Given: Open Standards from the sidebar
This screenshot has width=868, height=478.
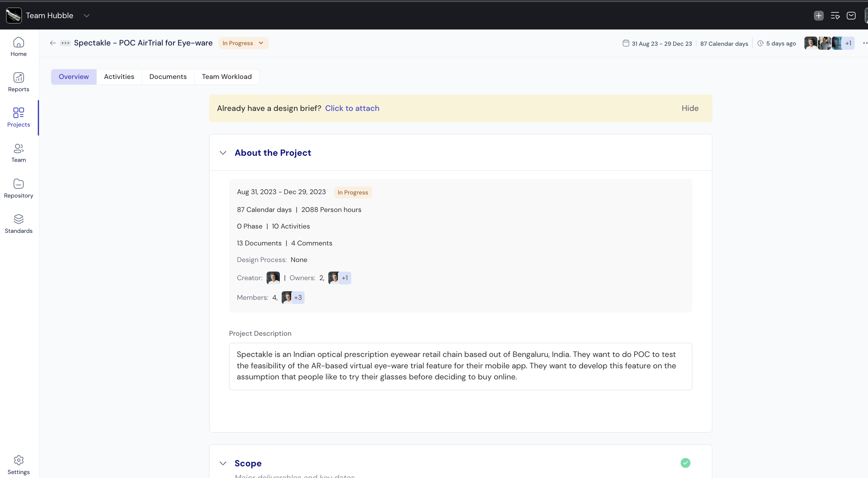Looking at the screenshot, I should tap(18, 224).
